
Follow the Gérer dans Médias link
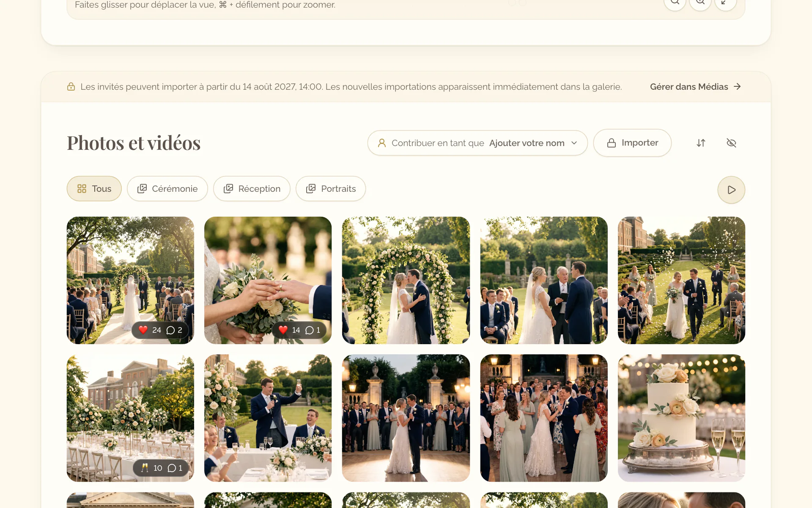(695, 87)
